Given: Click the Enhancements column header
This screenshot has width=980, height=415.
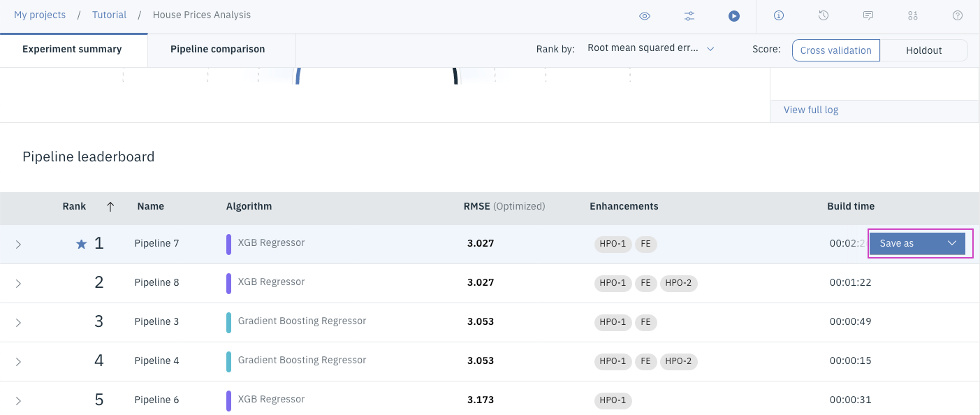Looking at the screenshot, I should click(x=624, y=206).
